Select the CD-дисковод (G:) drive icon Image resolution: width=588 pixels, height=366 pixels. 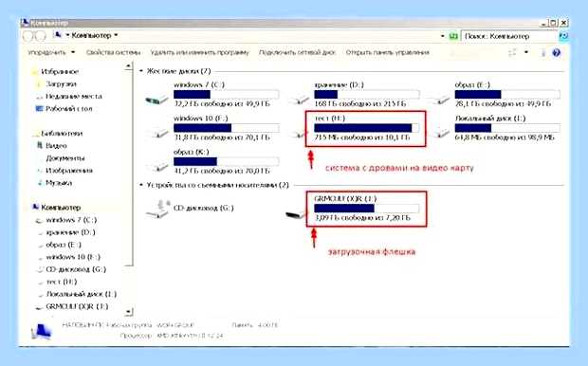157,209
